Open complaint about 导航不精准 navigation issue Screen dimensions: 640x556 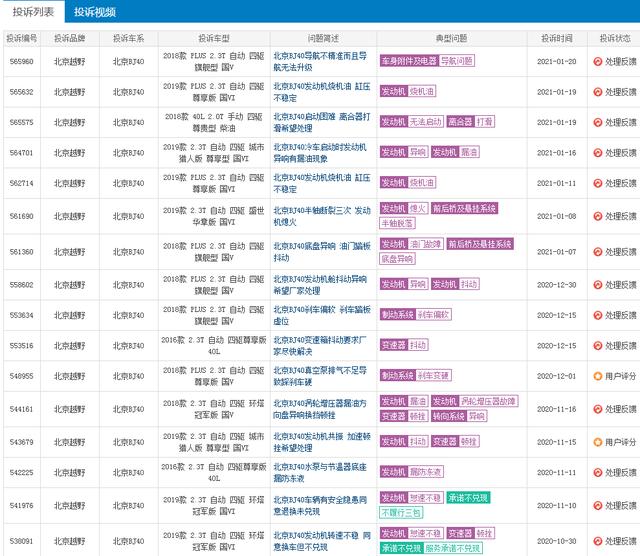[x=320, y=62]
